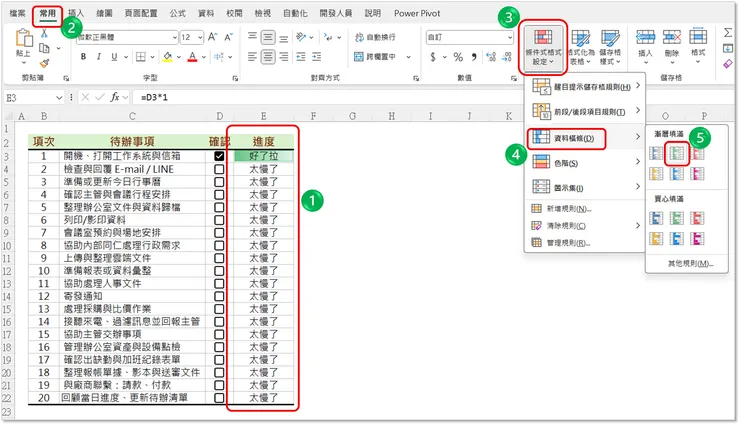Image resolution: width=740 pixels, height=425 pixels.
Task: Center text horizontally
Action: tap(268, 57)
